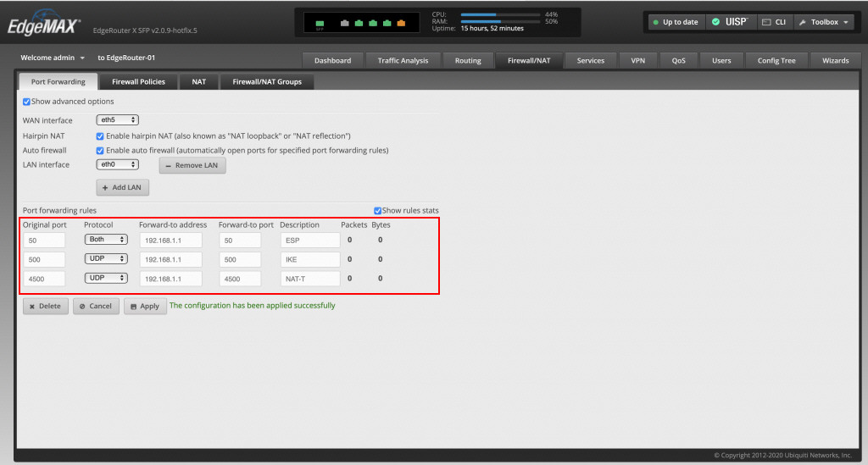The height and width of the screenshot is (465, 868).
Task: Expand the Welcome admin menu
Action: [53, 58]
